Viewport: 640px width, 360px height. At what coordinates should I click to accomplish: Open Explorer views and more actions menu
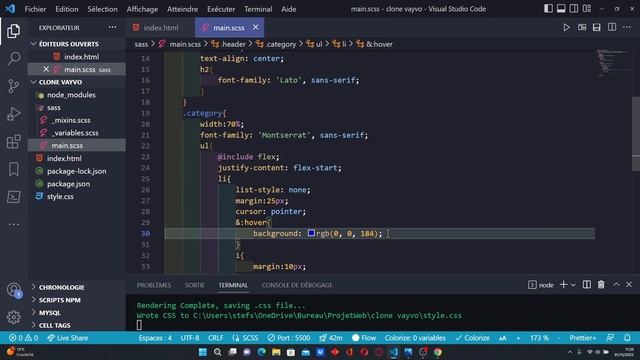pyautogui.click(x=112, y=27)
